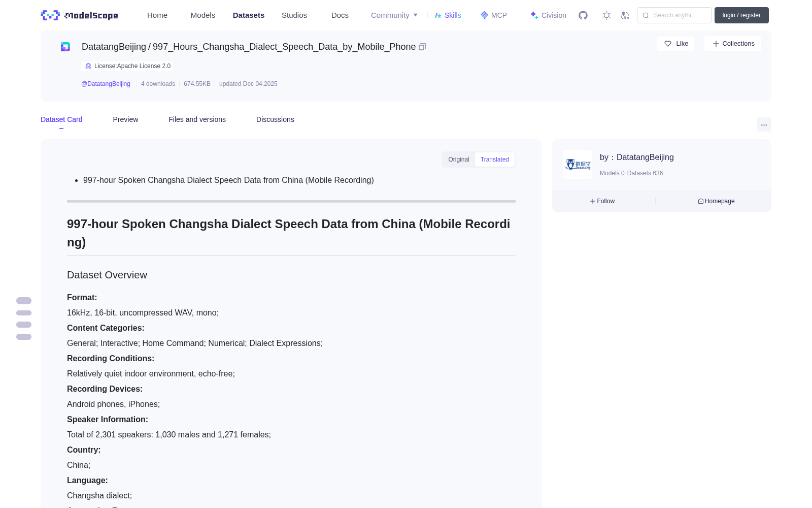Image resolution: width=812 pixels, height=508 pixels.
Task: Open the Models section
Action: click(203, 15)
